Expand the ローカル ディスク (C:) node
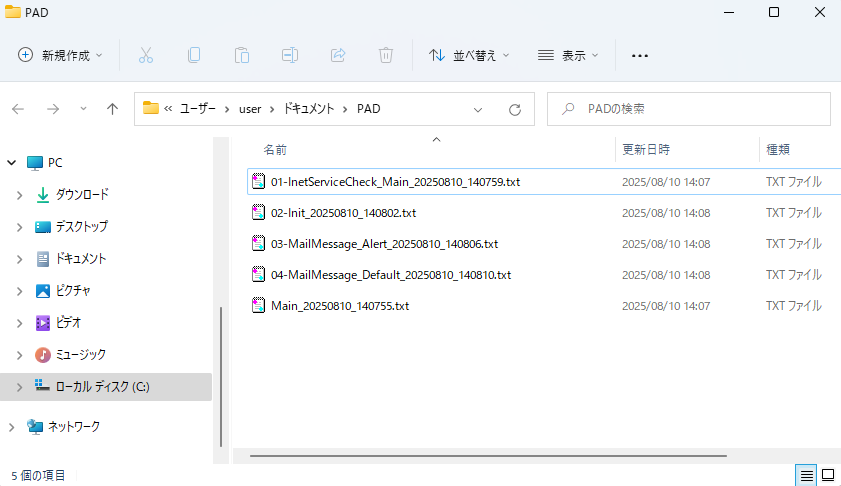The width and height of the screenshot is (841, 486). tap(19, 387)
